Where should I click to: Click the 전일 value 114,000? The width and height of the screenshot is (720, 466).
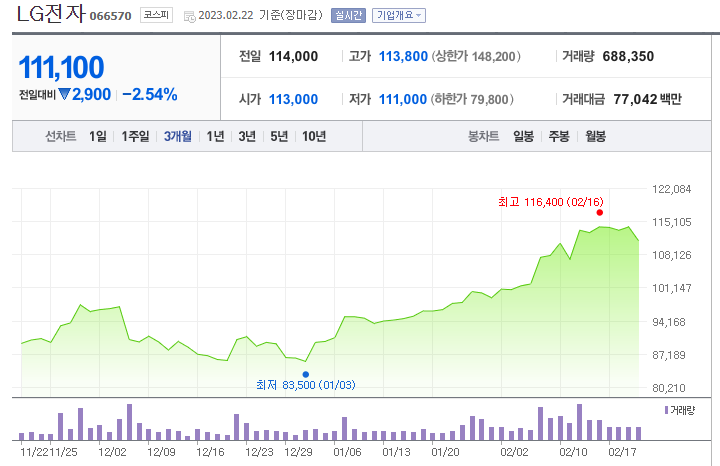pyautogui.click(x=293, y=56)
